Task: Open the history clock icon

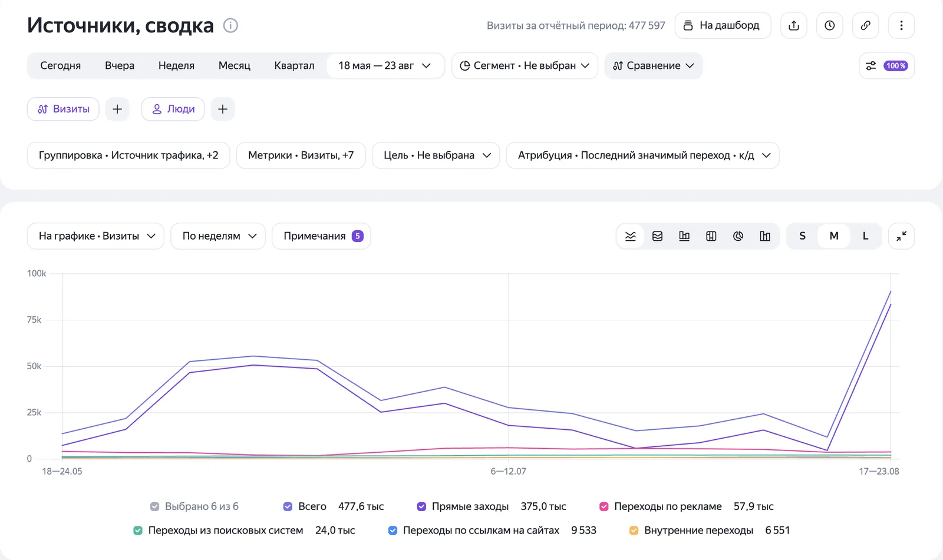Action: [830, 25]
